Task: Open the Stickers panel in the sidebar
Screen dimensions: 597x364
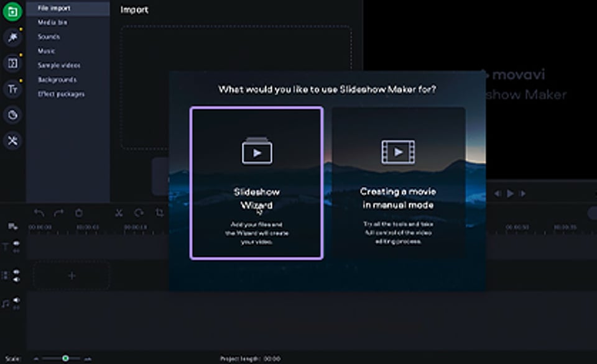Action: point(12,115)
